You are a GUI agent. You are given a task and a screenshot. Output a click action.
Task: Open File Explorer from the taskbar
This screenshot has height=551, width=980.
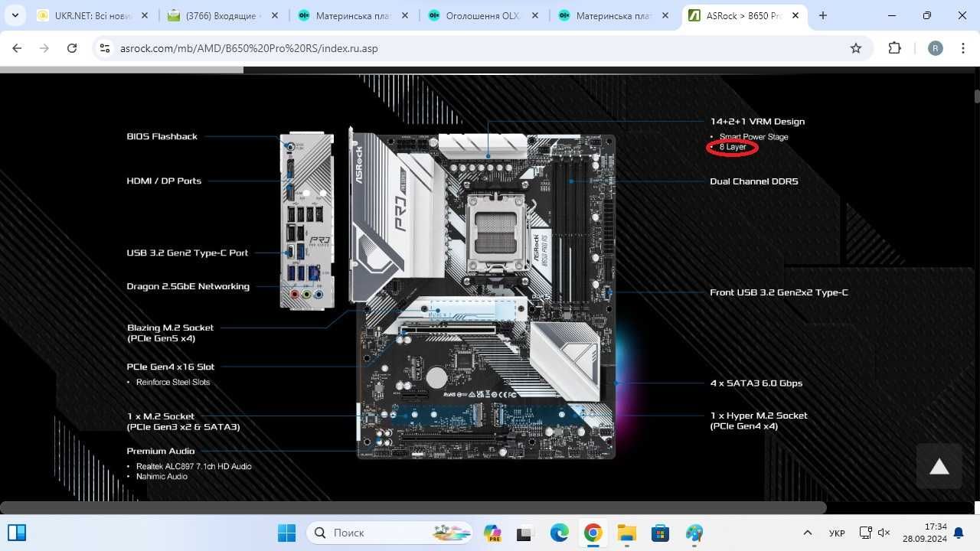[x=626, y=533]
